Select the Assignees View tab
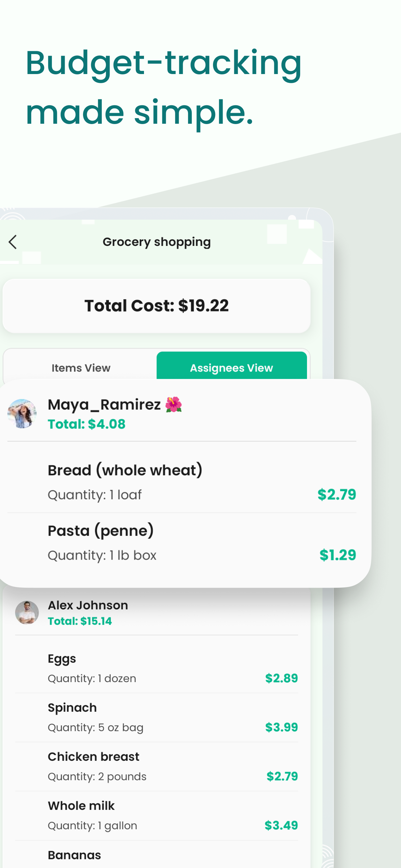Screen dimensions: 401x868 231,368
